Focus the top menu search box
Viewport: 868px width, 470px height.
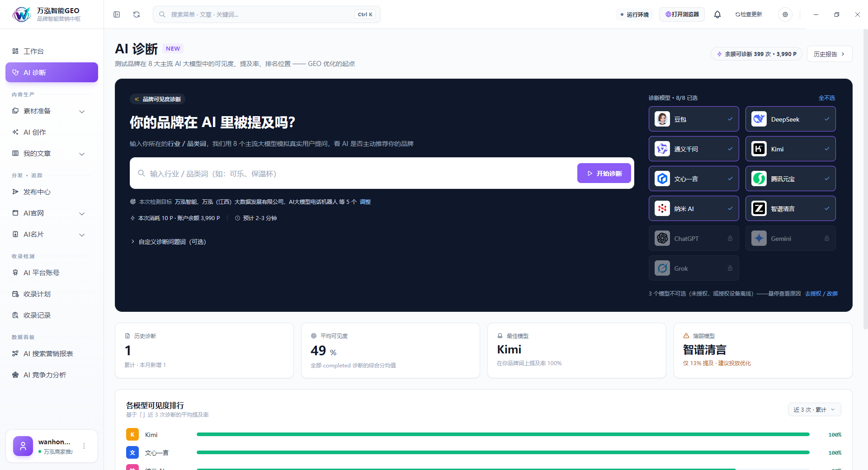click(267, 14)
